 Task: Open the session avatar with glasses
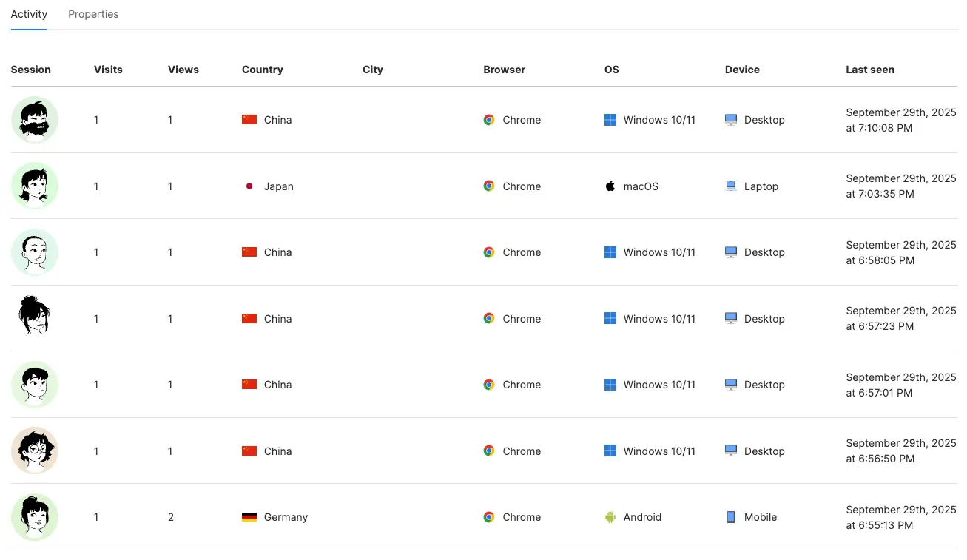(35, 451)
